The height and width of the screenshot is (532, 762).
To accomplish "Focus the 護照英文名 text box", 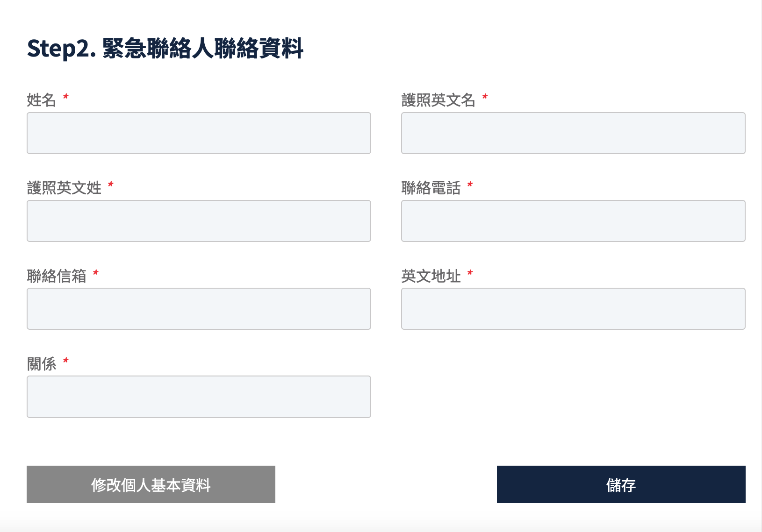I will coord(573,133).
